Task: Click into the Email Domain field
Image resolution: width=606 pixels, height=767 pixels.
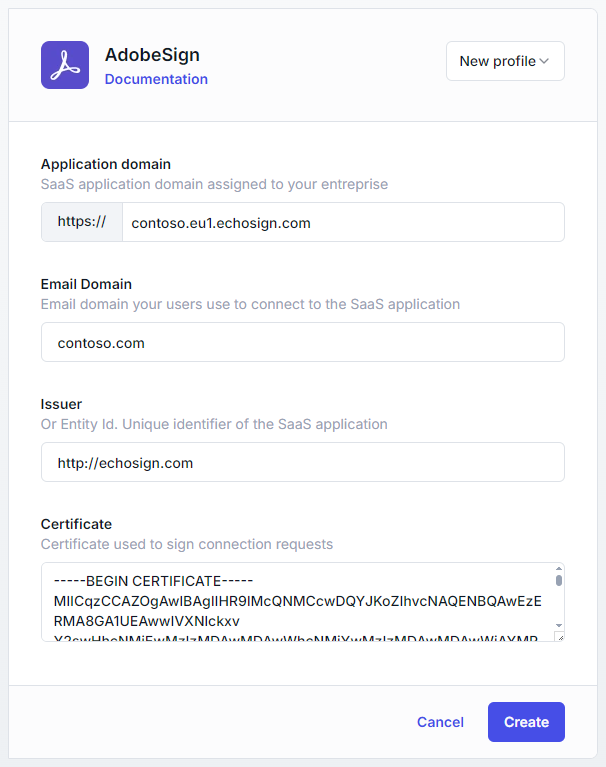Action: 302,342
